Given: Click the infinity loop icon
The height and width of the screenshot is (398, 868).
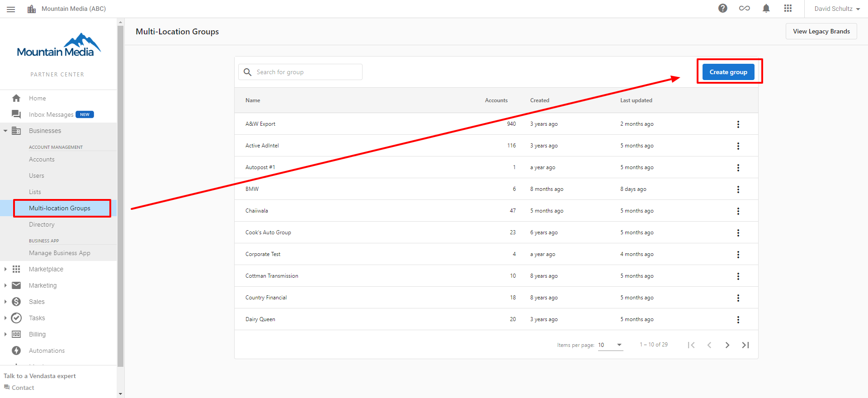Looking at the screenshot, I should pyautogui.click(x=745, y=8).
